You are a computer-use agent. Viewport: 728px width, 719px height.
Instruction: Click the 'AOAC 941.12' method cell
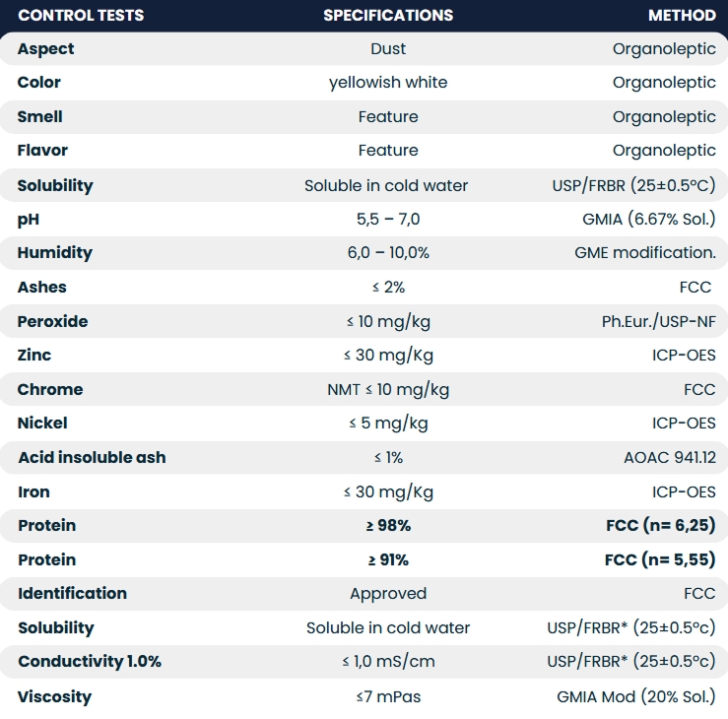coord(670,458)
